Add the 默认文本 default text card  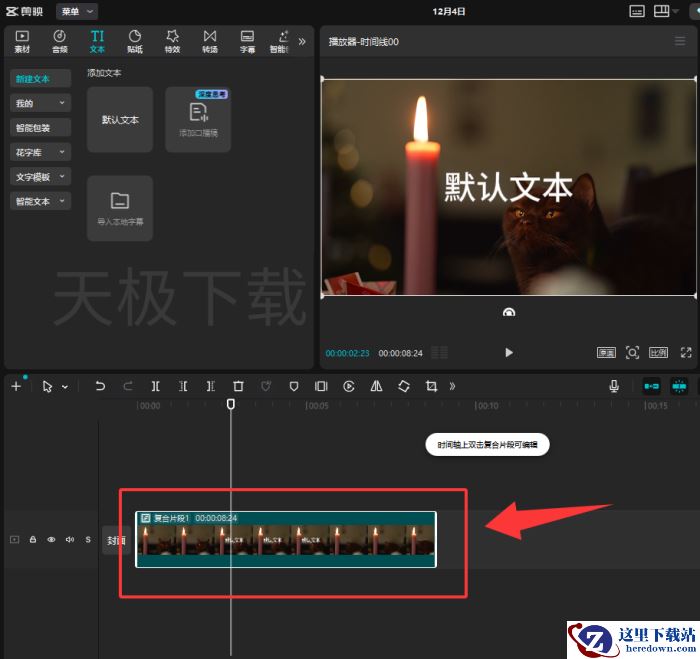point(120,120)
